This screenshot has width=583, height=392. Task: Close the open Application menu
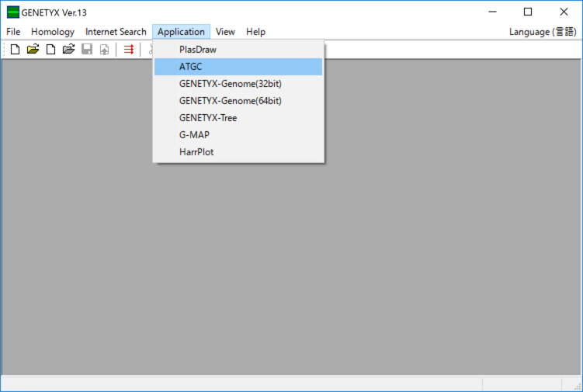coord(181,32)
